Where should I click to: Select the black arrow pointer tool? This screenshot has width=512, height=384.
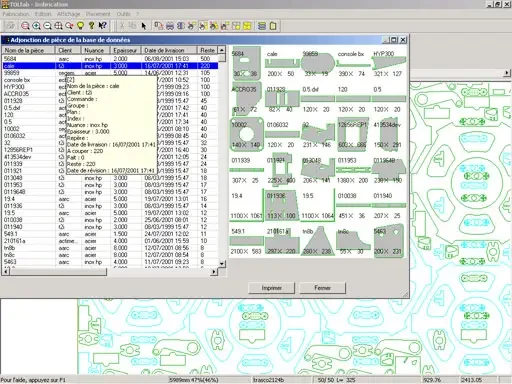[144, 26]
